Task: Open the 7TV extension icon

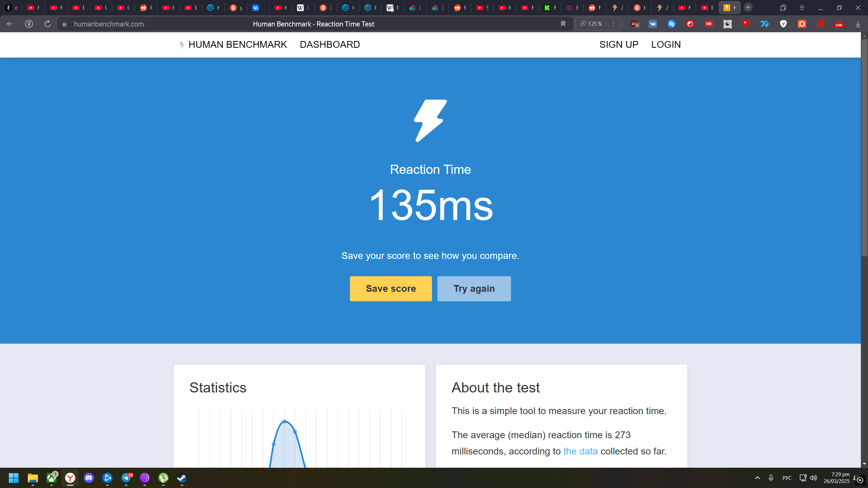Action: [765, 24]
